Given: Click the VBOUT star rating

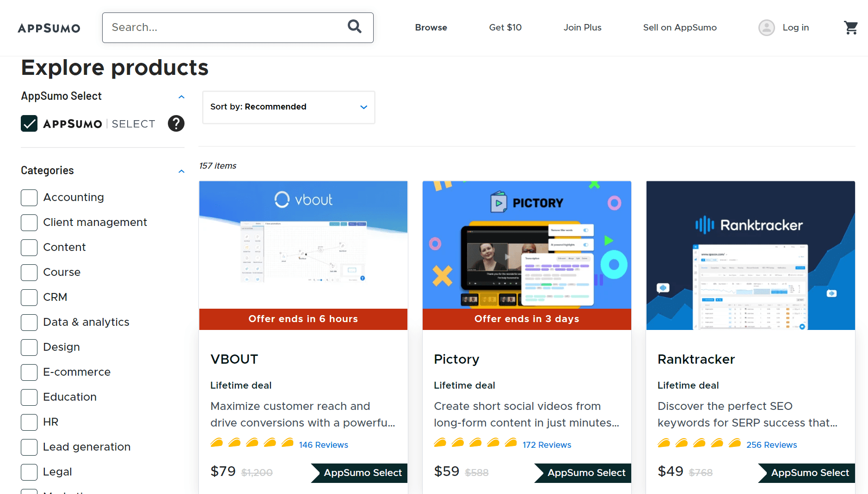Looking at the screenshot, I should click(x=252, y=443).
